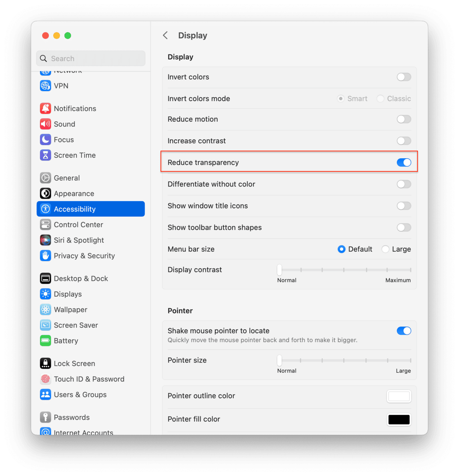Enable the Invert colors toggle
Image resolution: width=459 pixels, height=476 pixels.
404,77
